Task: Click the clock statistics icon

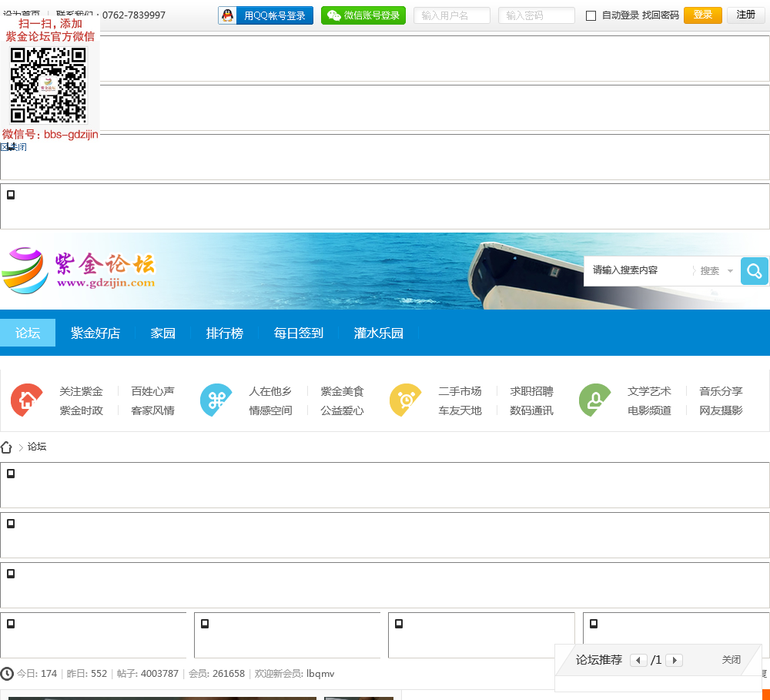Action: [7, 674]
